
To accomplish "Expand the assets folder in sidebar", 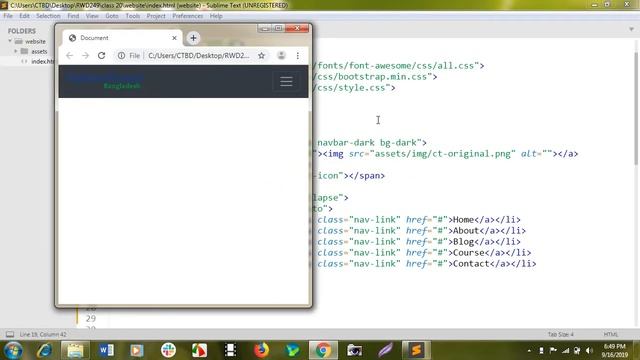I will point(16,51).
